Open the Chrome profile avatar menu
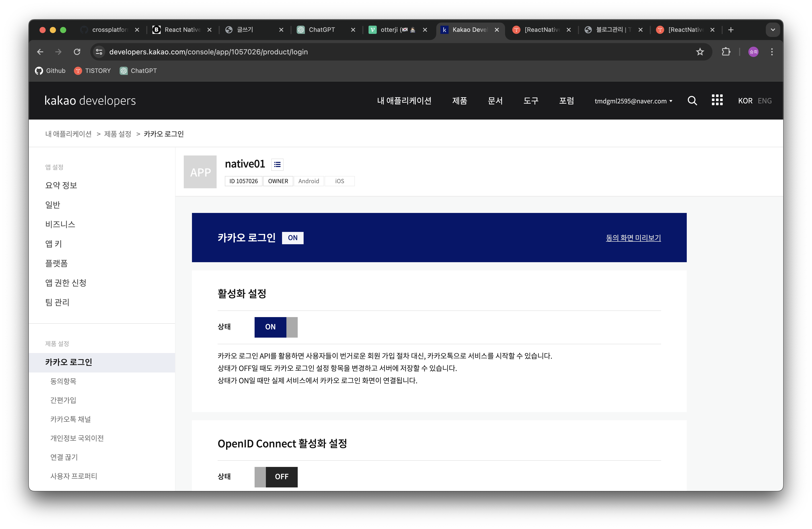 coord(753,52)
